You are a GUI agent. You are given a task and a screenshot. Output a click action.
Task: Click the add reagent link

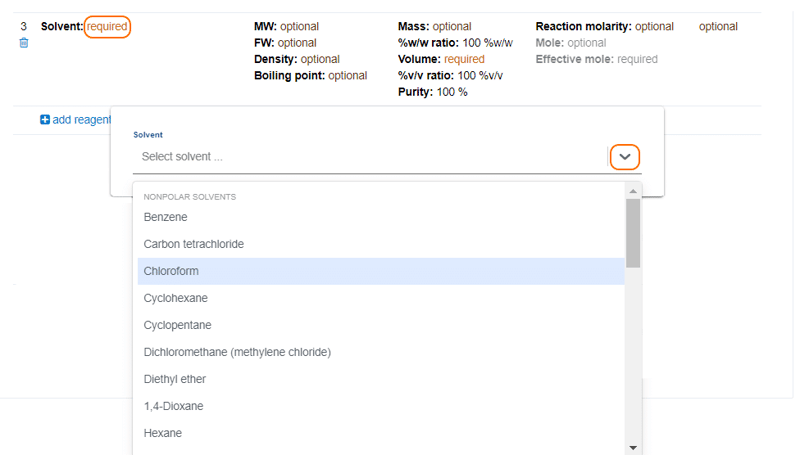(x=82, y=120)
